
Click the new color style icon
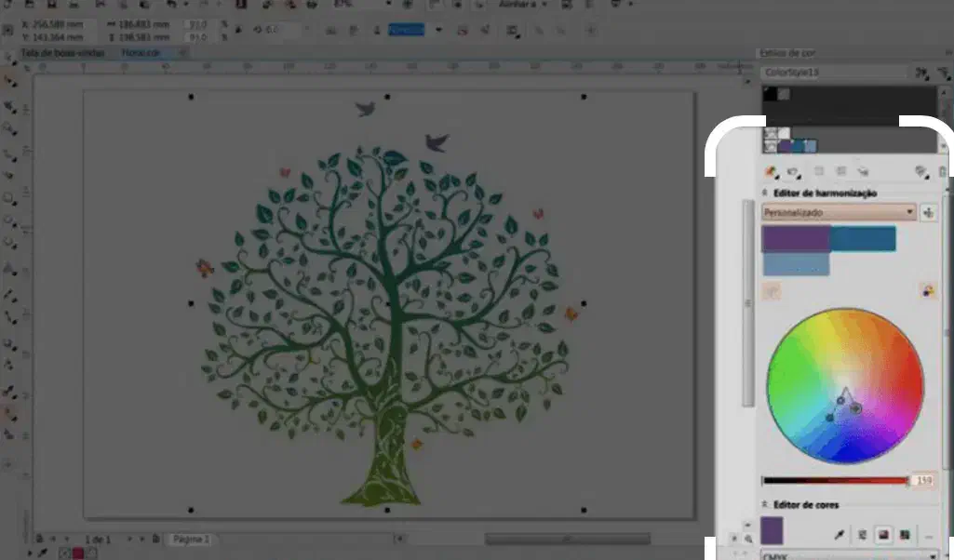pos(771,171)
